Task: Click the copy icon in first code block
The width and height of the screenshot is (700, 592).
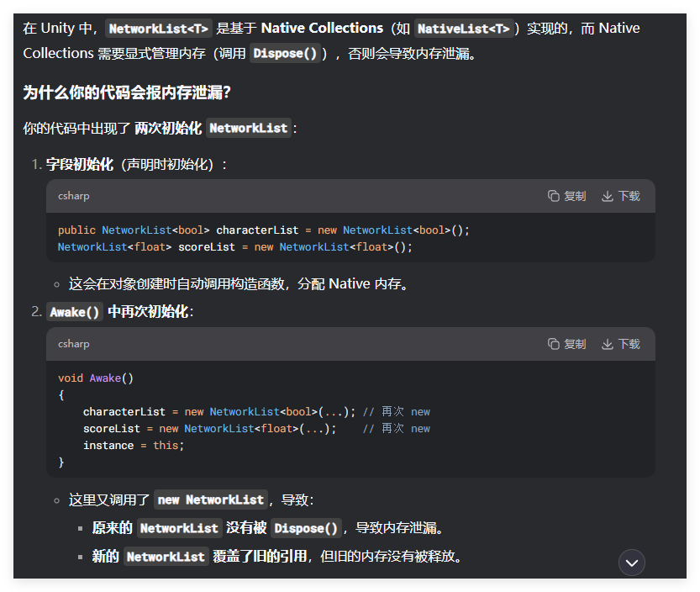Action: (x=554, y=196)
